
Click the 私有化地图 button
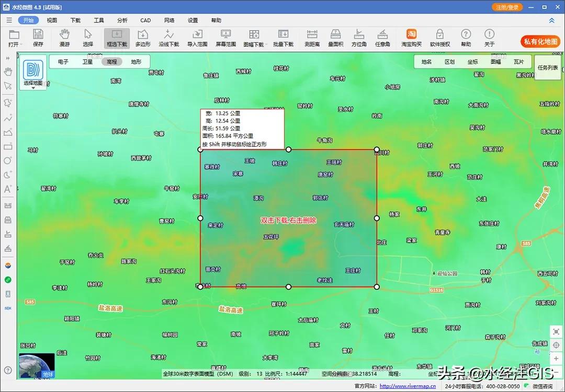coord(540,41)
